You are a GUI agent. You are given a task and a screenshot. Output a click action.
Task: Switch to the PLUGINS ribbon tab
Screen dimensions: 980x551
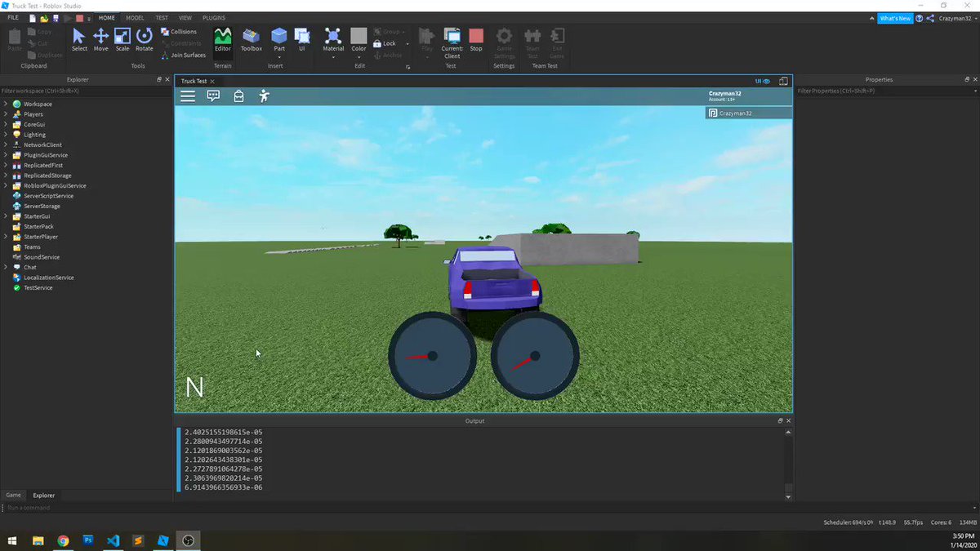(214, 17)
